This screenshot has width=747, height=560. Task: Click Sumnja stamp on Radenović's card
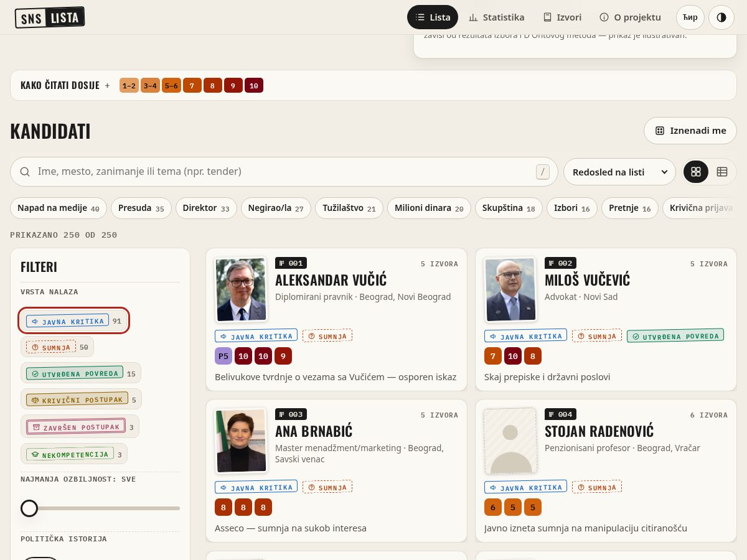[597, 487]
